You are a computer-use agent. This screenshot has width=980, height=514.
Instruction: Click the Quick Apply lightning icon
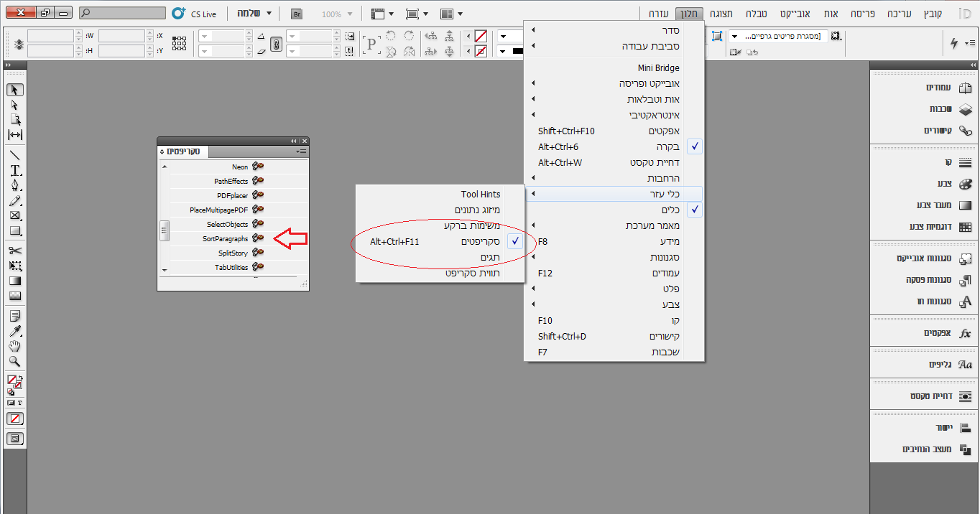pyautogui.click(x=954, y=43)
